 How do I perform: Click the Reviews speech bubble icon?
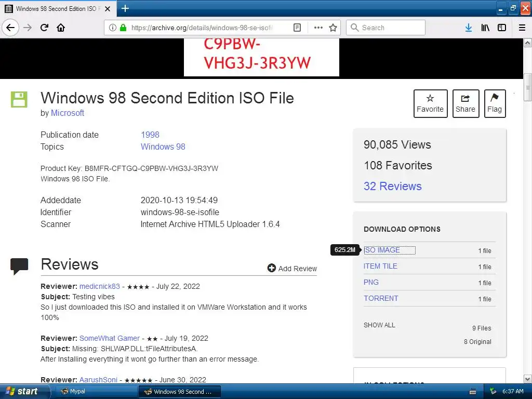19,266
